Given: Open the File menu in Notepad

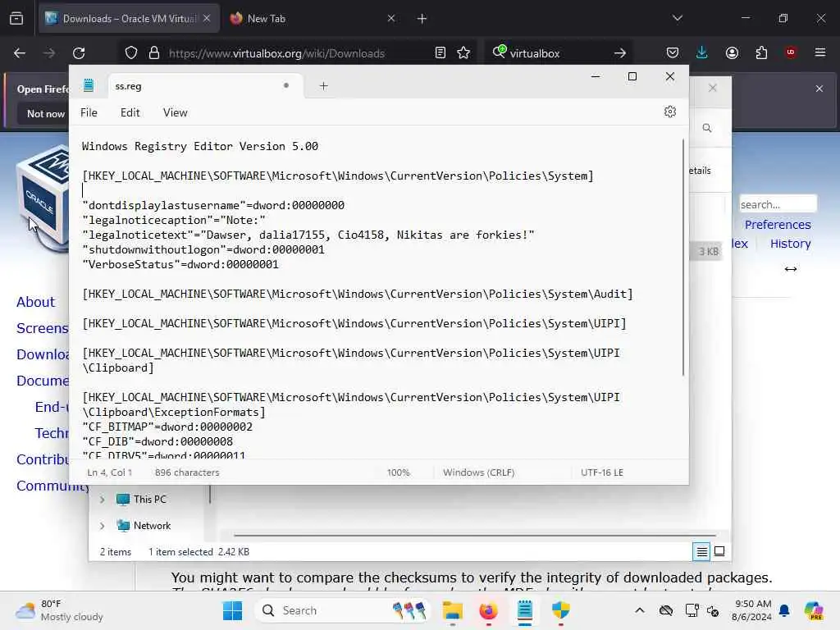Looking at the screenshot, I should tap(89, 112).
